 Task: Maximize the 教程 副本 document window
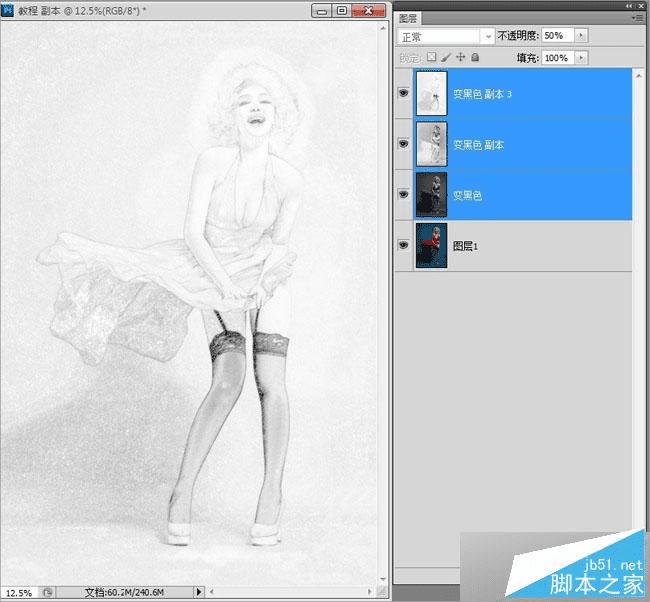coord(342,10)
